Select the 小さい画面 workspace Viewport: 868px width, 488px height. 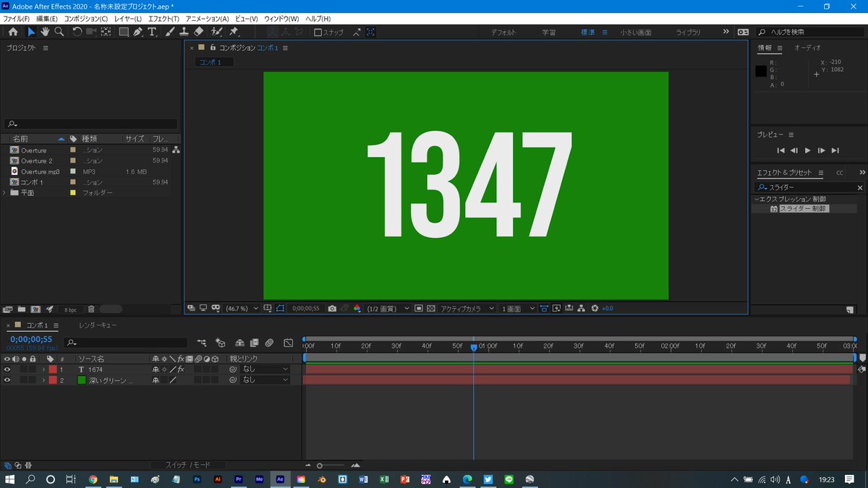point(636,33)
